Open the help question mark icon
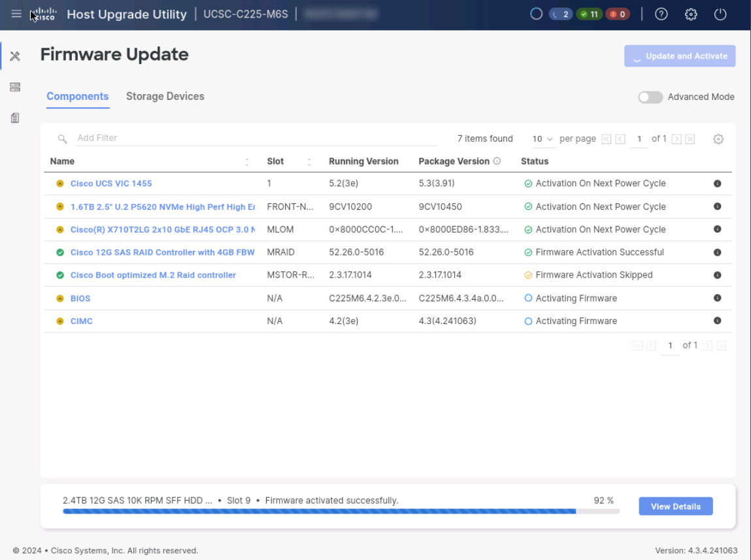751x560 pixels. 661,14
